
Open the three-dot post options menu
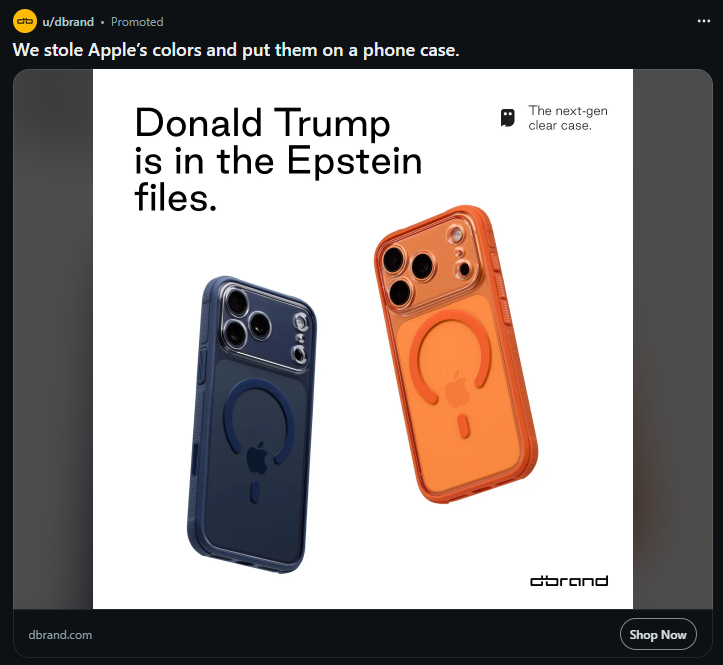pyautogui.click(x=702, y=21)
